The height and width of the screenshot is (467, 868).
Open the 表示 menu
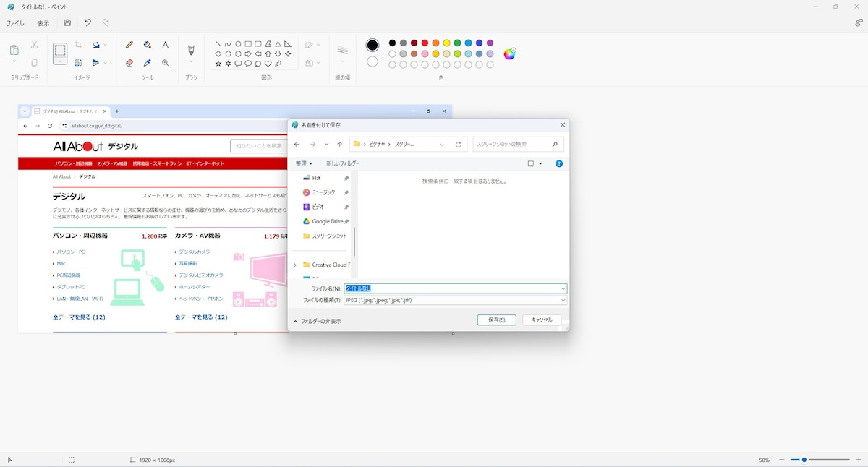[x=43, y=23]
